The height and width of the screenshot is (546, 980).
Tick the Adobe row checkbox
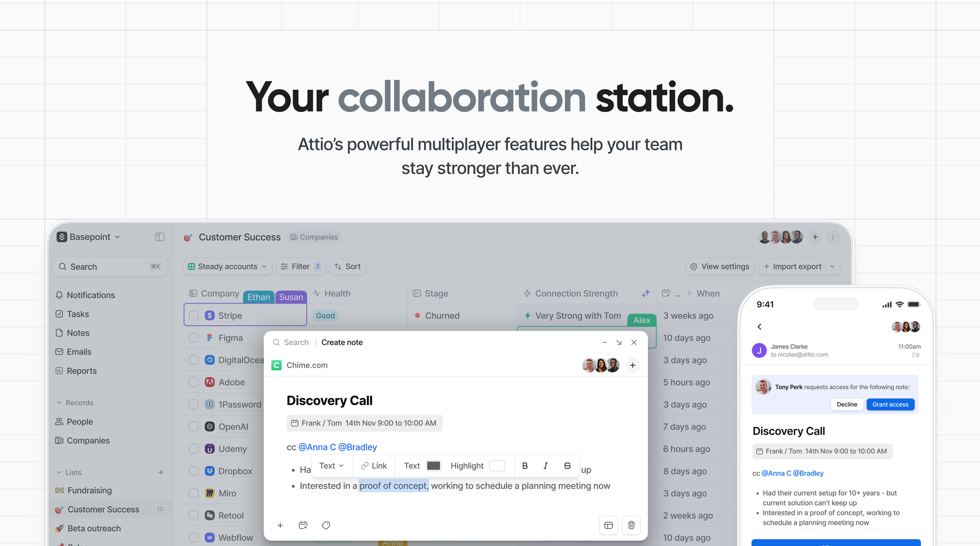tap(194, 382)
